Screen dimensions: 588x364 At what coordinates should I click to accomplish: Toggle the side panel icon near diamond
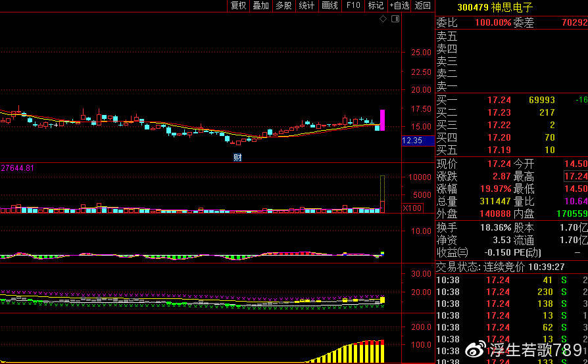click(x=395, y=19)
